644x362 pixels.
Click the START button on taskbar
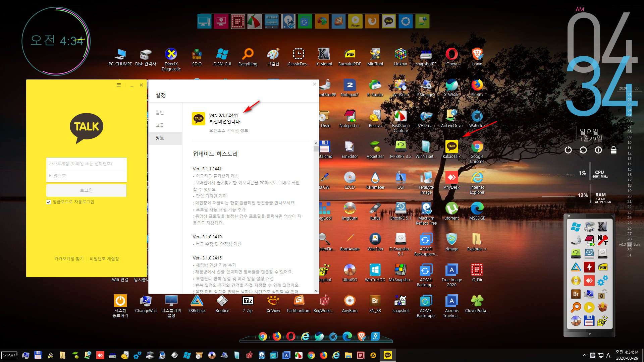(9, 355)
